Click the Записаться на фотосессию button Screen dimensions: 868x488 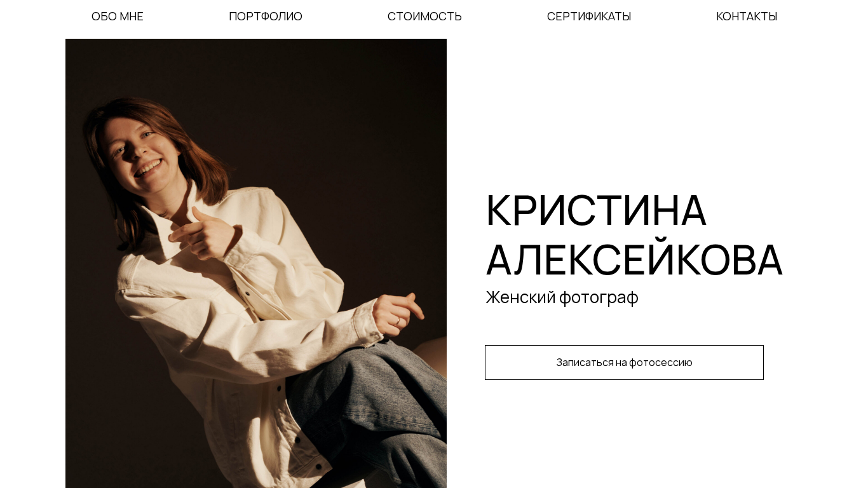[x=624, y=362]
